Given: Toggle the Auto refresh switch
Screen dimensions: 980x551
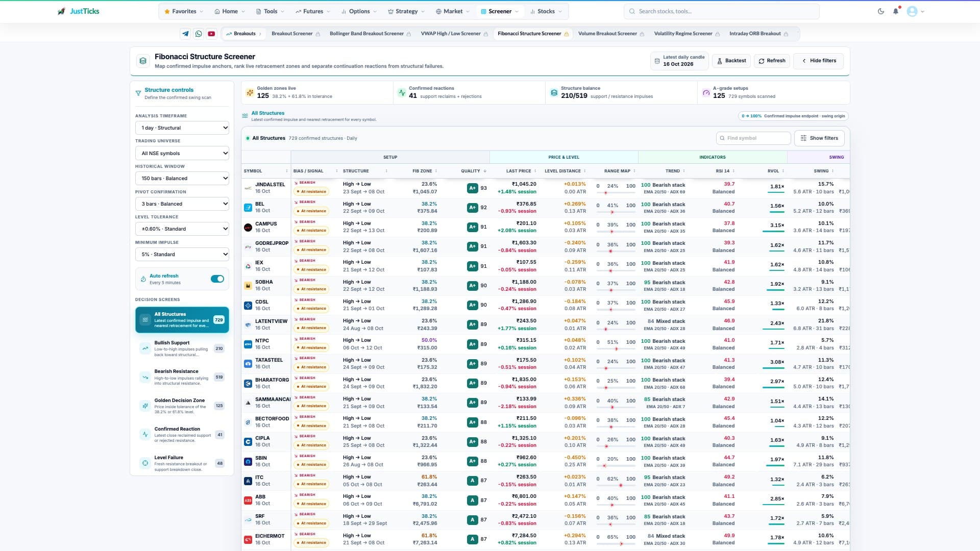Looking at the screenshot, I should coord(217,279).
